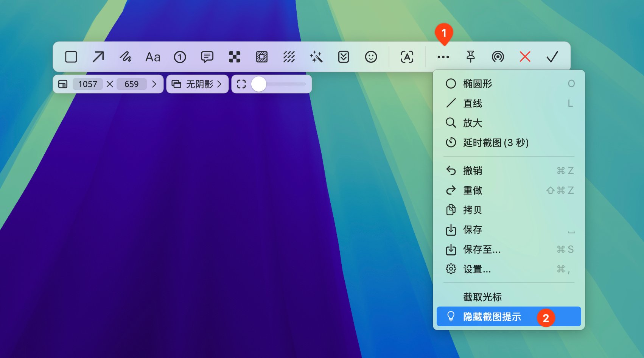Screen dimensions: 644x358
Task: Click the corner radius slider knob
Action: pos(259,84)
